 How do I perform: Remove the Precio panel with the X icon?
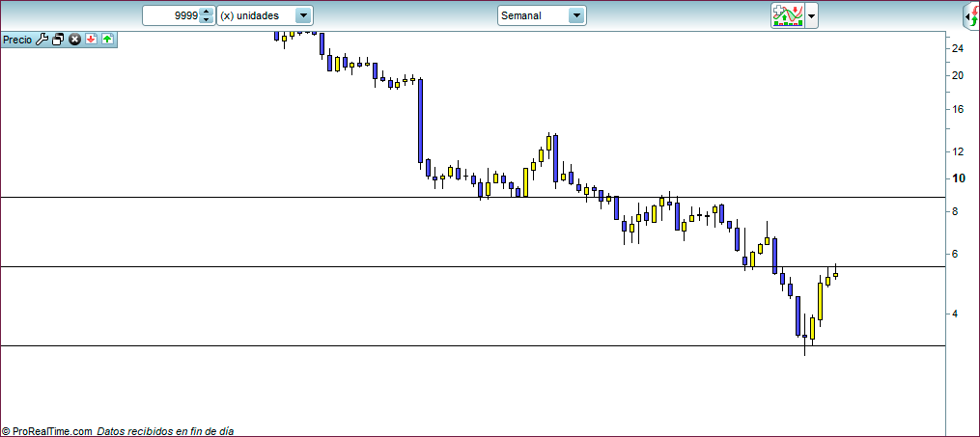tap(74, 40)
